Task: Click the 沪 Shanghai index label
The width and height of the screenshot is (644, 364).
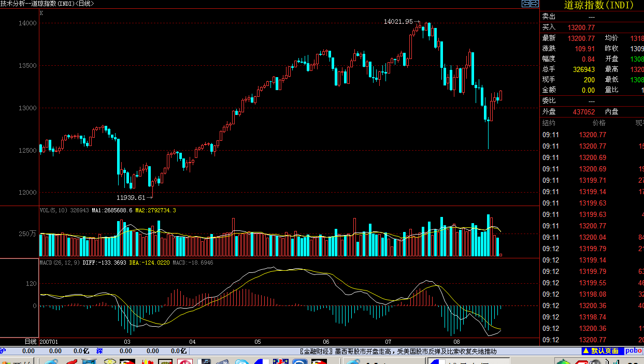Action: (x=3, y=351)
